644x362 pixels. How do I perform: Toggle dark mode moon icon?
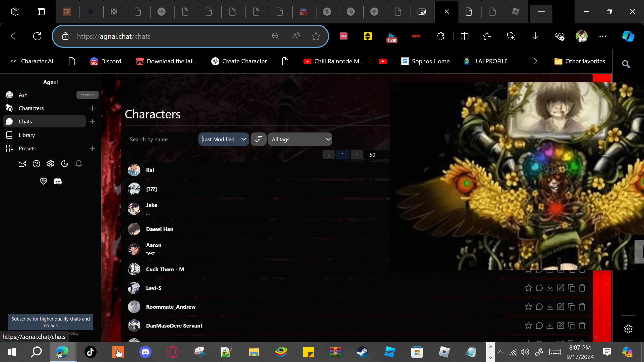tap(65, 164)
